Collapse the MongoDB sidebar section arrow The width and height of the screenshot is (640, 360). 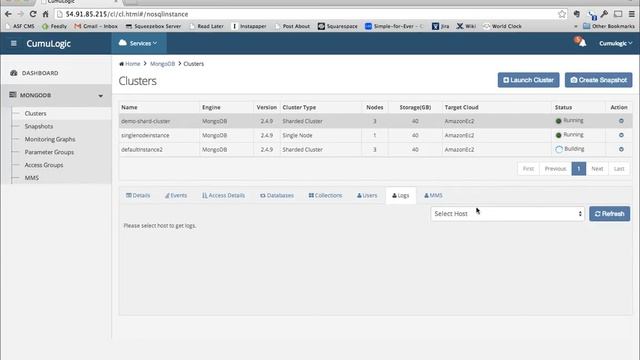pyautogui.click(x=100, y=96)
